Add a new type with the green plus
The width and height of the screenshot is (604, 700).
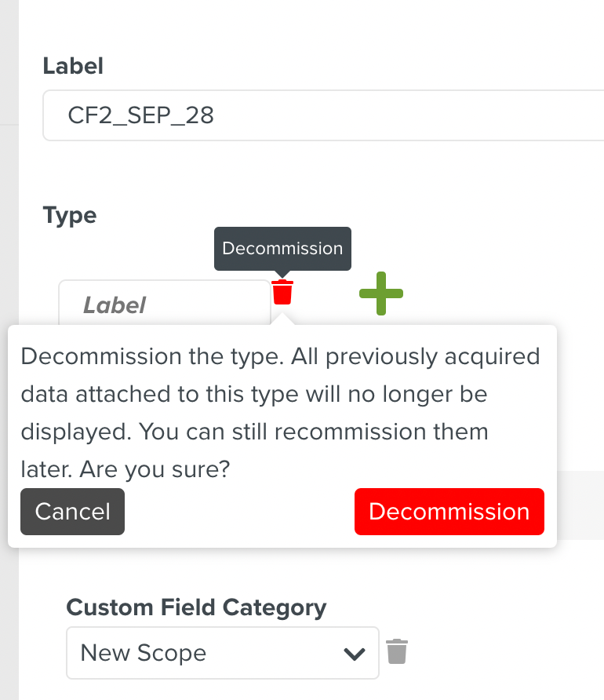coord(380,293)
